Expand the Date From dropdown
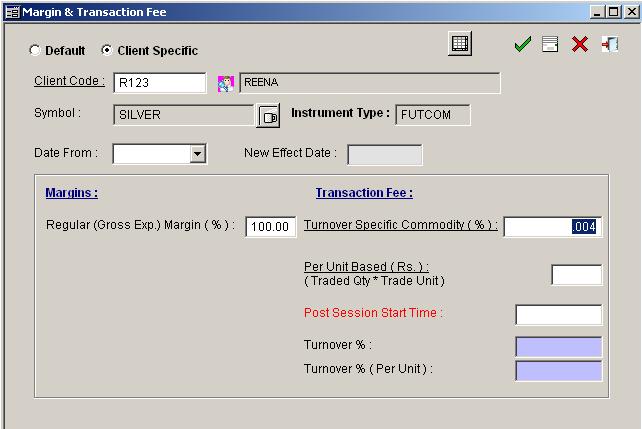 pyautogui.click(x=197, y=154)
